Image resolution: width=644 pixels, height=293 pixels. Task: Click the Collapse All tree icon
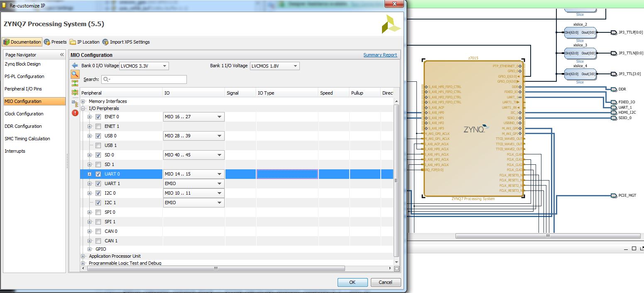[x=75, y=83]
